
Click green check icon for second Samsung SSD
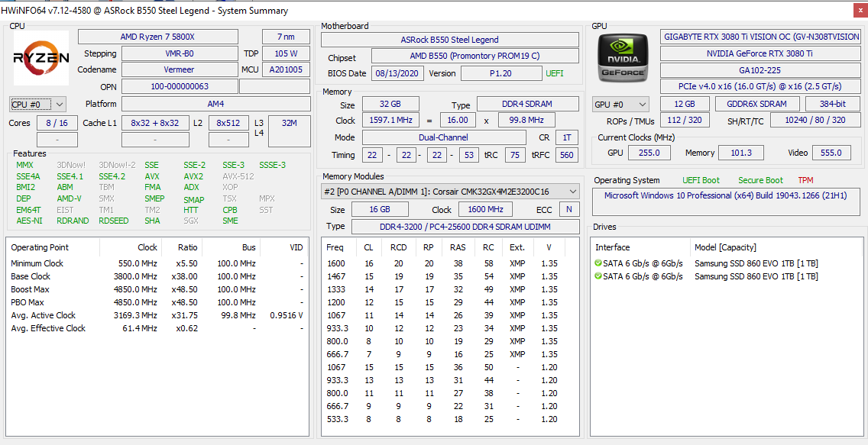(598, 276)
